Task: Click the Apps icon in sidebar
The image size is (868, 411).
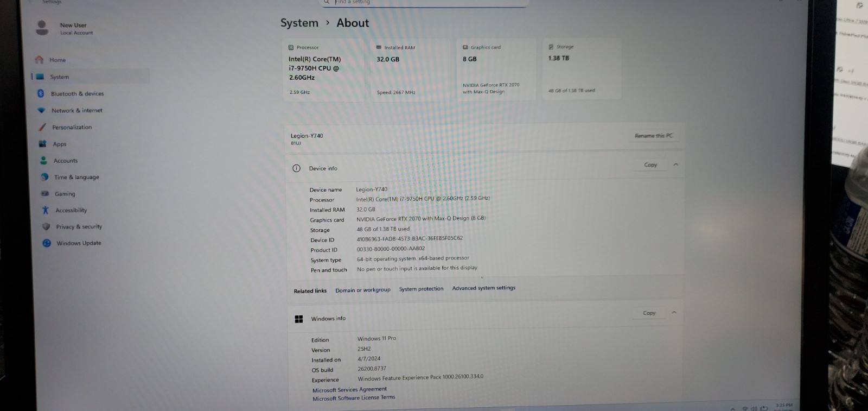Action: pyautogui.click(x=43, y=144)
